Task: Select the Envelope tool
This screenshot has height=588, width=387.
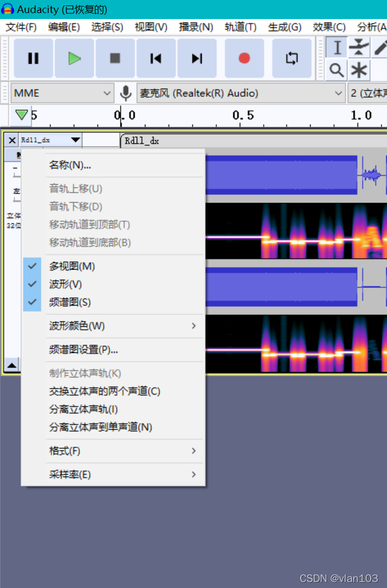Action: point(359,47)
